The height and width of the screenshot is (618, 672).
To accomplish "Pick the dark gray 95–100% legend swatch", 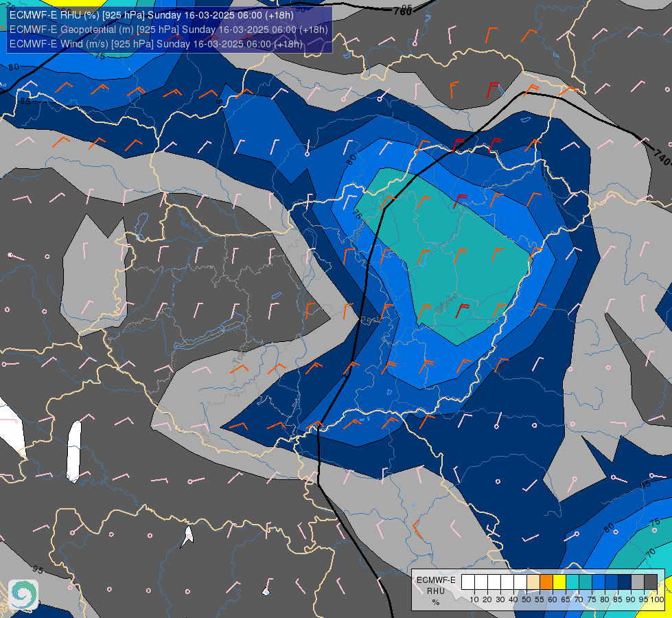I will 651,582.
